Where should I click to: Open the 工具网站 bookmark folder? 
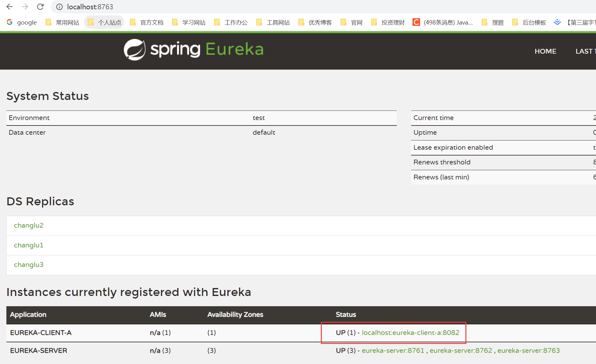pyautogui.click(x=273, y=22)
